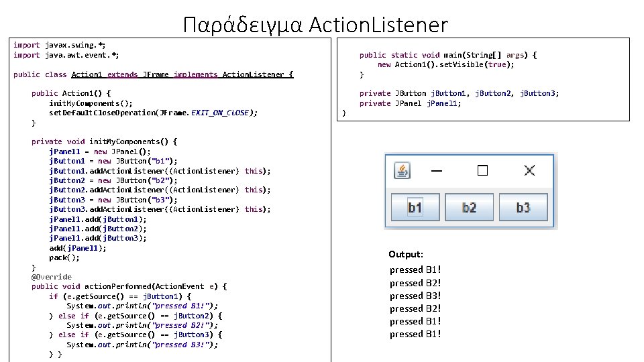The height and width of the screenshot is (362, 644).
Task: Click the 'else if (e.getSource() == jButton3)' line
Action: [x=136, y=335]
